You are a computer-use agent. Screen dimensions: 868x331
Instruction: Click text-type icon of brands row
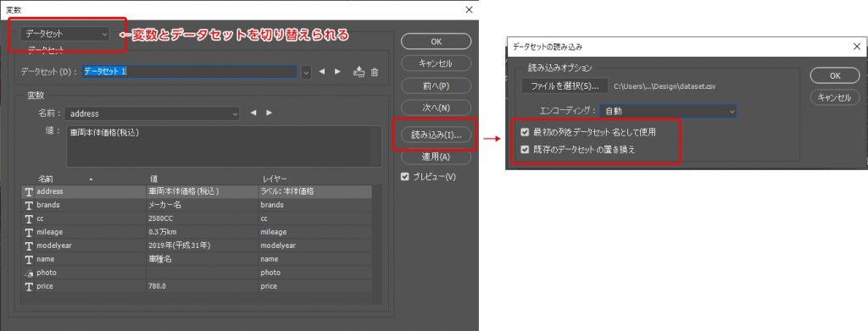[29, 205]
